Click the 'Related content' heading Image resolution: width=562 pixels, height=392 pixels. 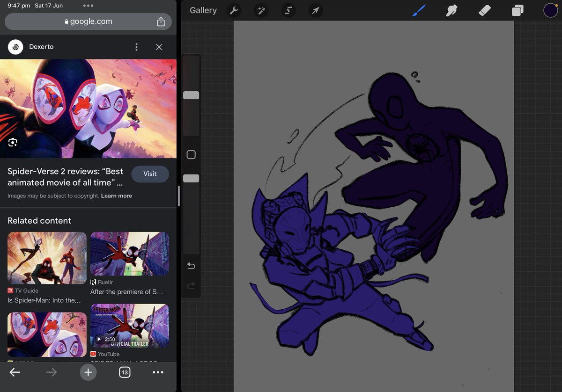[39, 221]
